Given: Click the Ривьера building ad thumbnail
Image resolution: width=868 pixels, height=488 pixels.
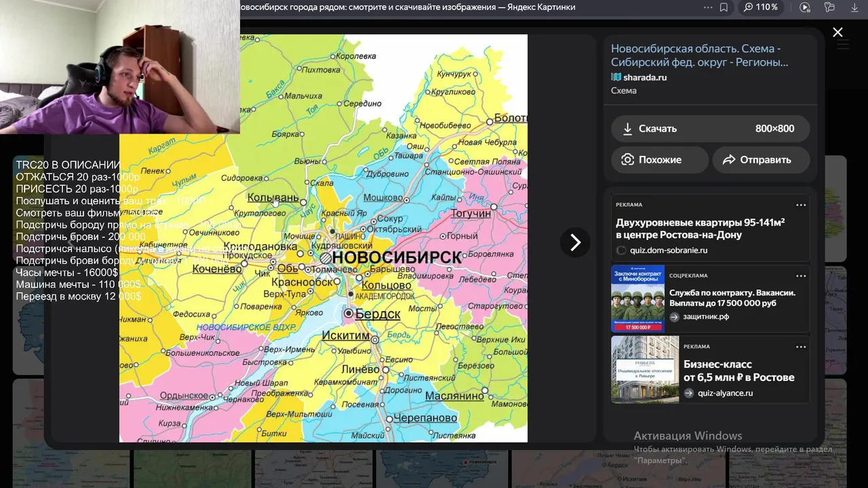Looking at the screenshot, I should point(645,369).
